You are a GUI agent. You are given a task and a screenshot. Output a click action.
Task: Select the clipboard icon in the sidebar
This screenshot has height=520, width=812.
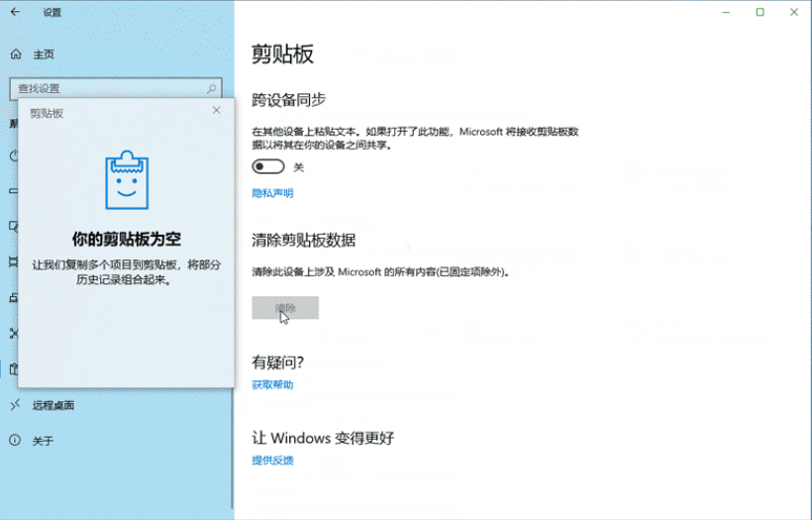pyautogui.click(x=14, y=369)
